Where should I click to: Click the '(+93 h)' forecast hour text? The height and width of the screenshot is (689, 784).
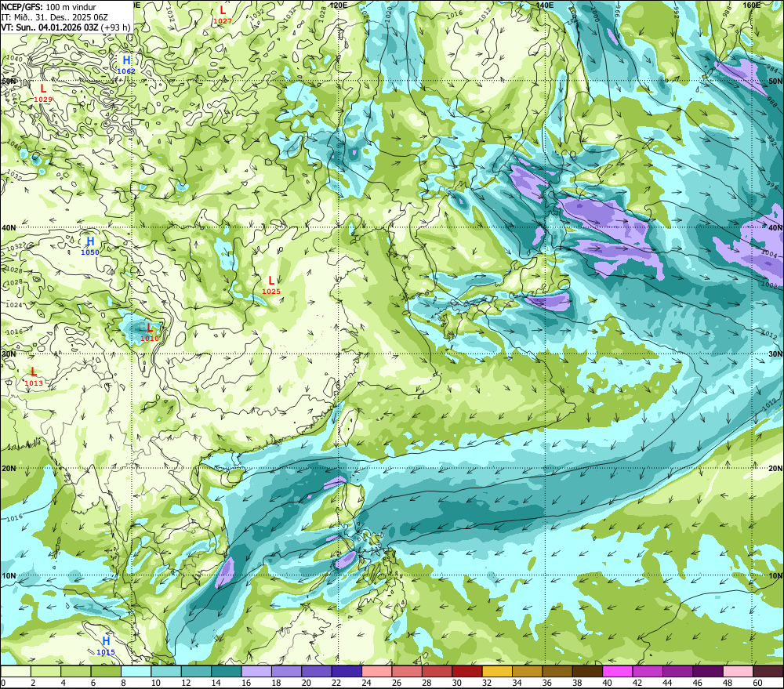point(115,27)
